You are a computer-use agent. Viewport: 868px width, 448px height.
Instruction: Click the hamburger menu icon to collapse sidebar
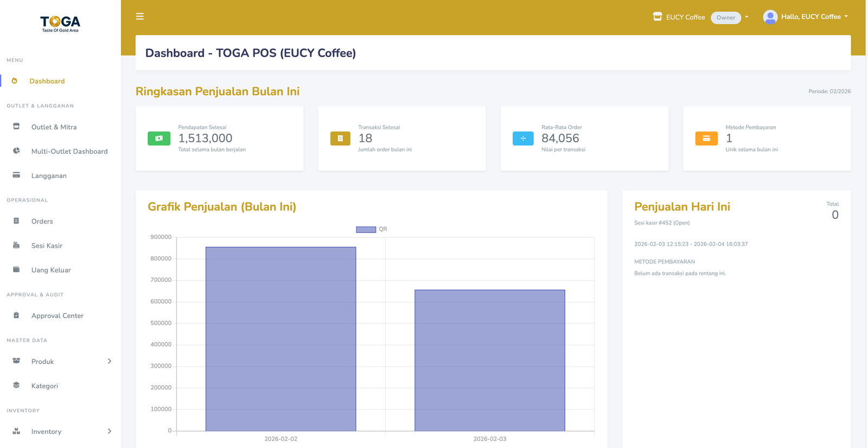coord(139,16)
